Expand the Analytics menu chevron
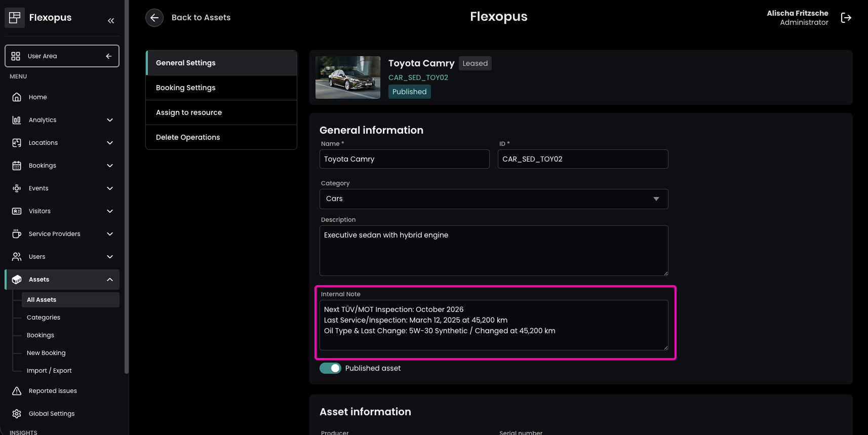The width and height of the screenshot is (868, 435). (x=110, y=120)
